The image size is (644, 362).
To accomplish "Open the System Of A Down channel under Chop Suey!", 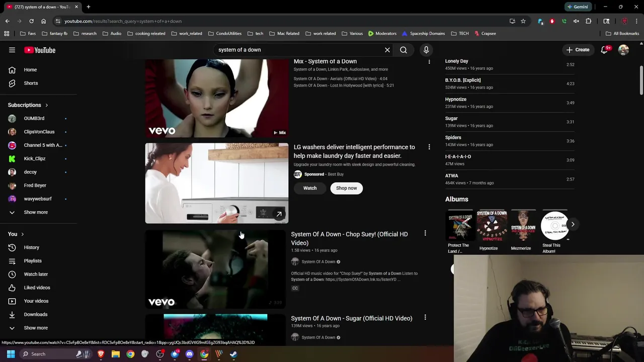I will coord(318,261).
